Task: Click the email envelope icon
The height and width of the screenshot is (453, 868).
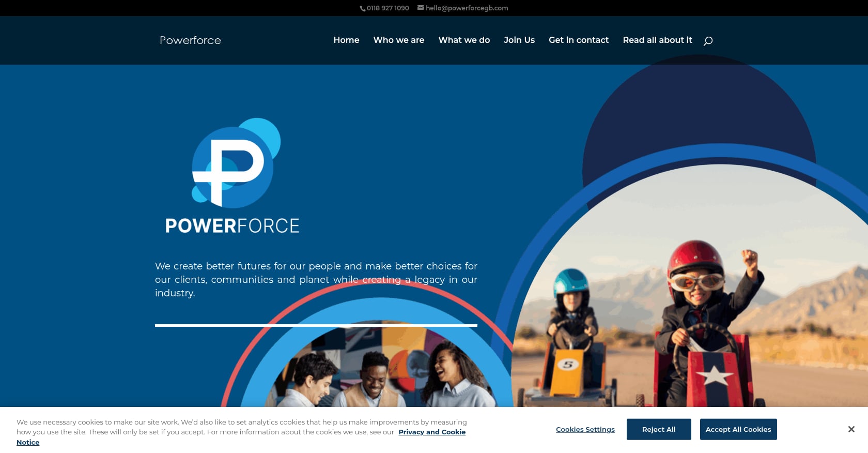Action: (421, 8)
